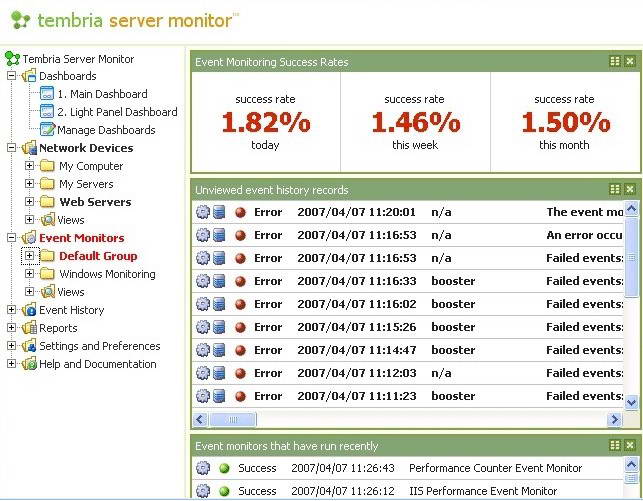Screen dimensions: 643x501
Task: Expand the My Servers folder
Action: click(x=29, y=184)
